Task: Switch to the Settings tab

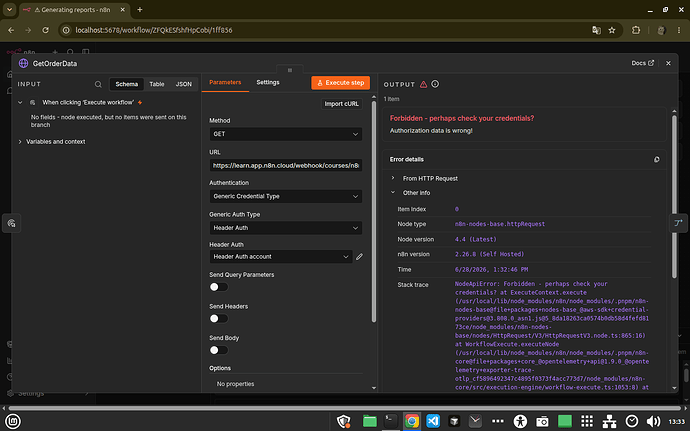Action: [x=268, y=82]
